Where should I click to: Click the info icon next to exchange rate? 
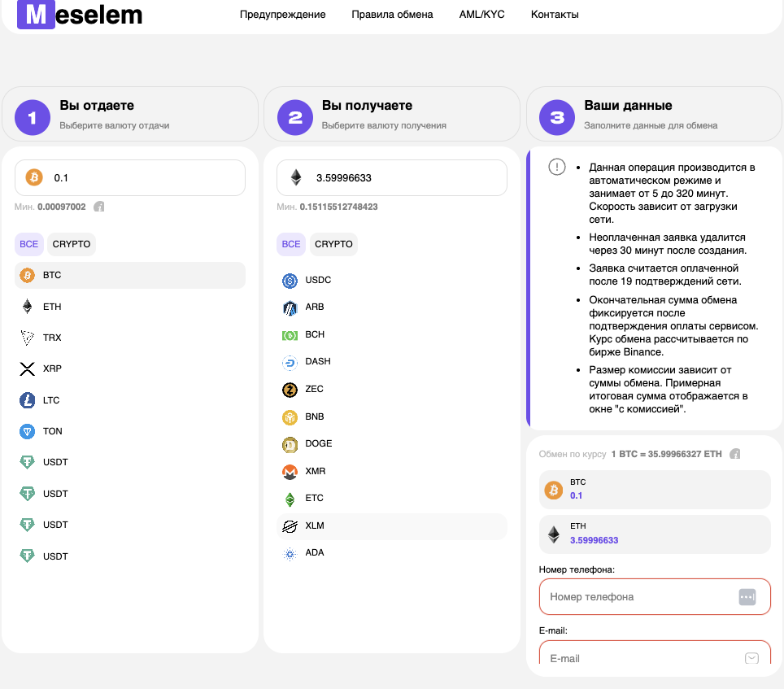pos(734,454)
